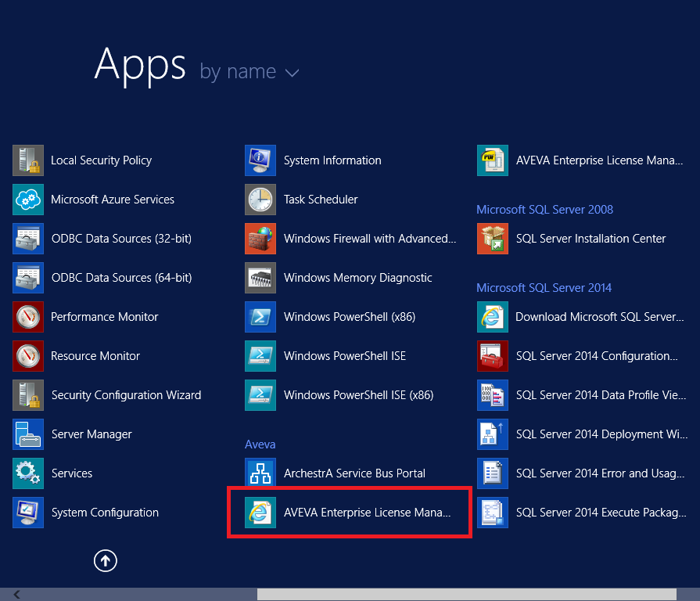Viewport: 700px width, 601px height.
Task: Click 'SQL Server 2014 Execute Packag...' label
Action: [601, 513]
